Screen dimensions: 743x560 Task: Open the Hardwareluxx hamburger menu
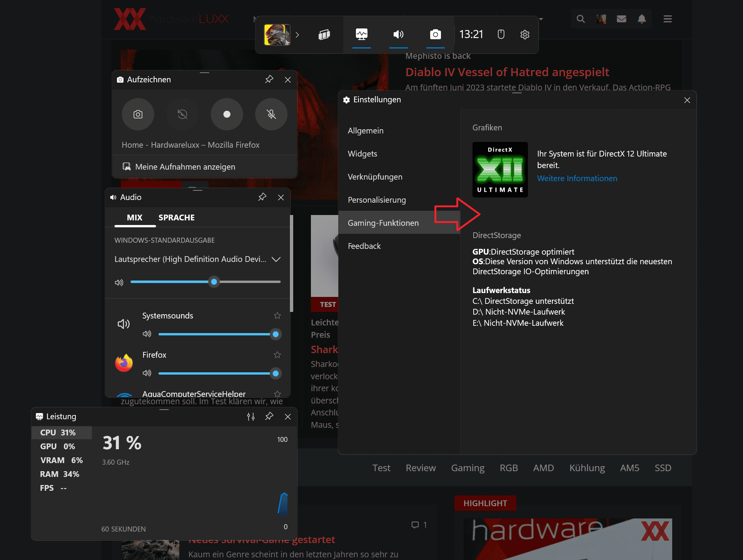pyautogui.click(x=668, y=19)
